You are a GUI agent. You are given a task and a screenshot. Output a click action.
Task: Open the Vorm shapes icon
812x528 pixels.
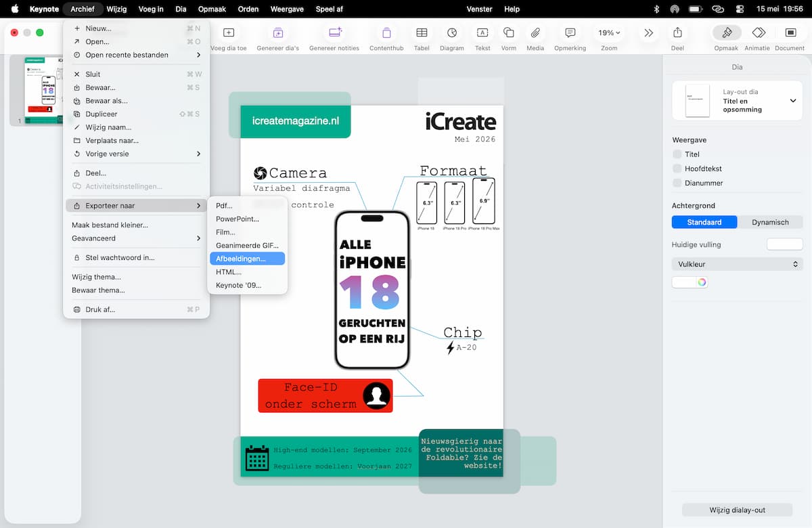[509, 32]
